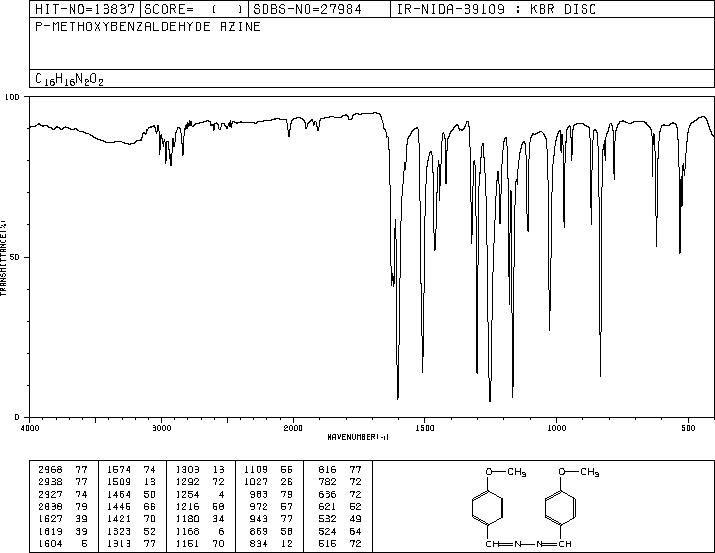Click the HIT-NO=13837 header cell

[85, 9]
